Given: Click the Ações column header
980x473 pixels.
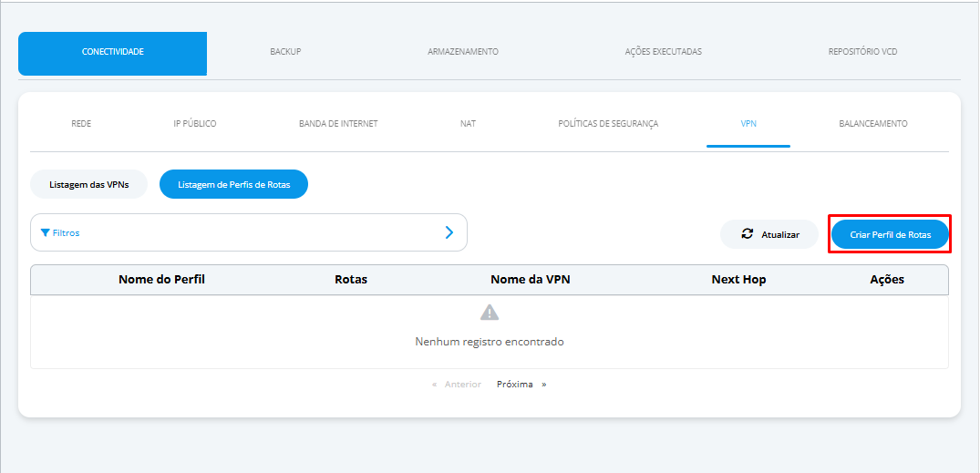Looking at the screenshot, I should tap(887, 279).
